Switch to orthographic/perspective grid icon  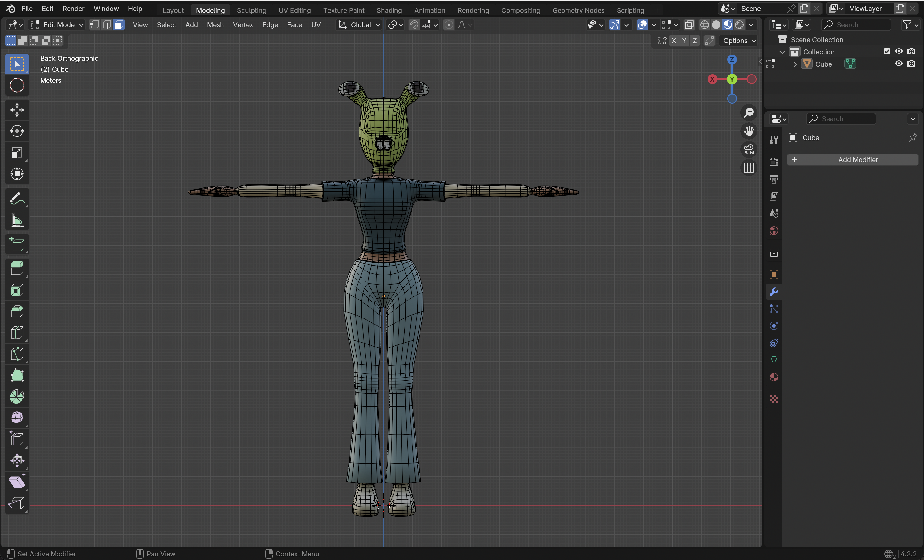[749, 168]
